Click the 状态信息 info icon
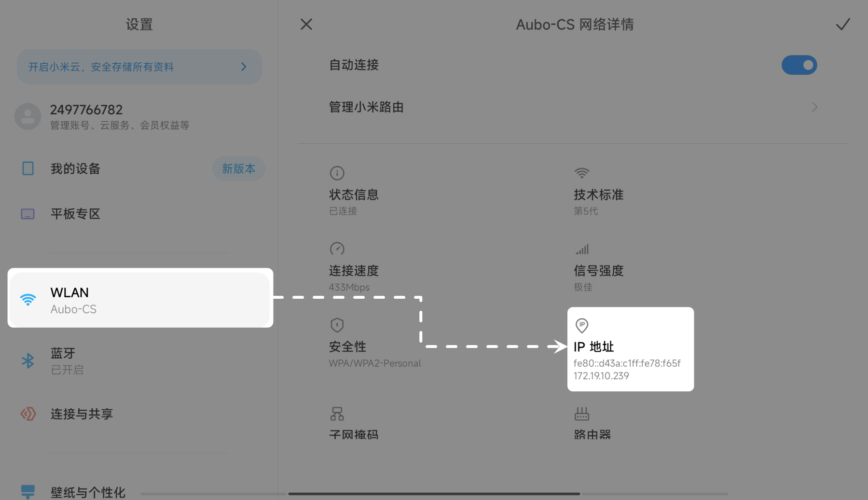Viewport: 868px width, 500px height. [x=337, y=173]
